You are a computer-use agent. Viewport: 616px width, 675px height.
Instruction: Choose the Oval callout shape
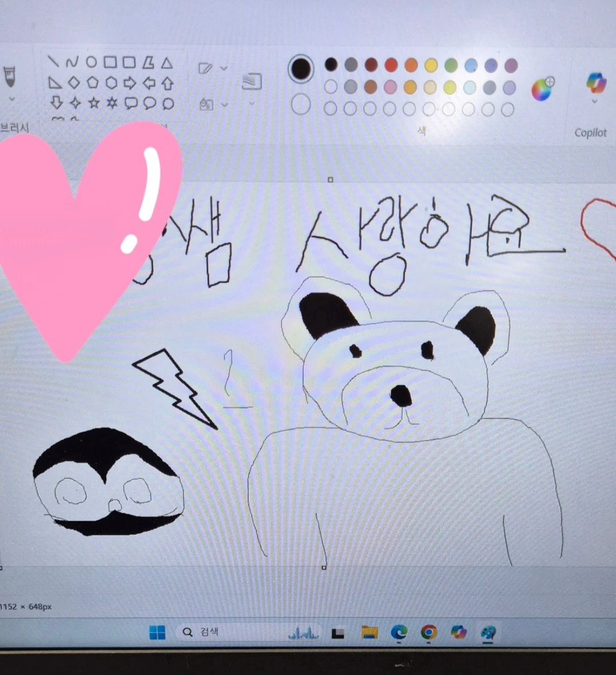tap(149, 103)
